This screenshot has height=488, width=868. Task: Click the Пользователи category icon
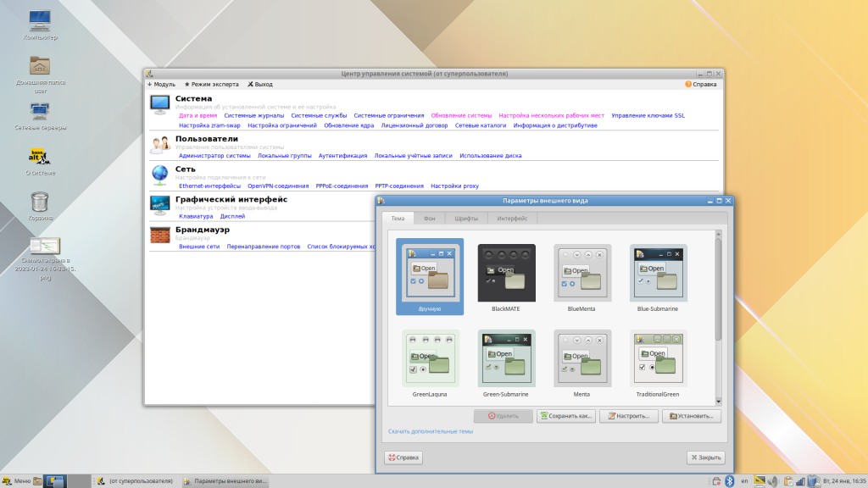click(160, 145)
